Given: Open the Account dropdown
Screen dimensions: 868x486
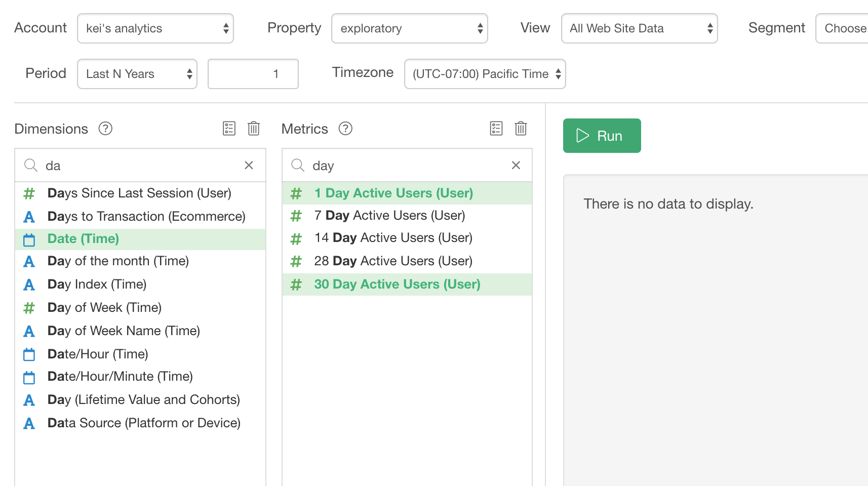Looking at the screenshot, I should click(x=155, y=28).
